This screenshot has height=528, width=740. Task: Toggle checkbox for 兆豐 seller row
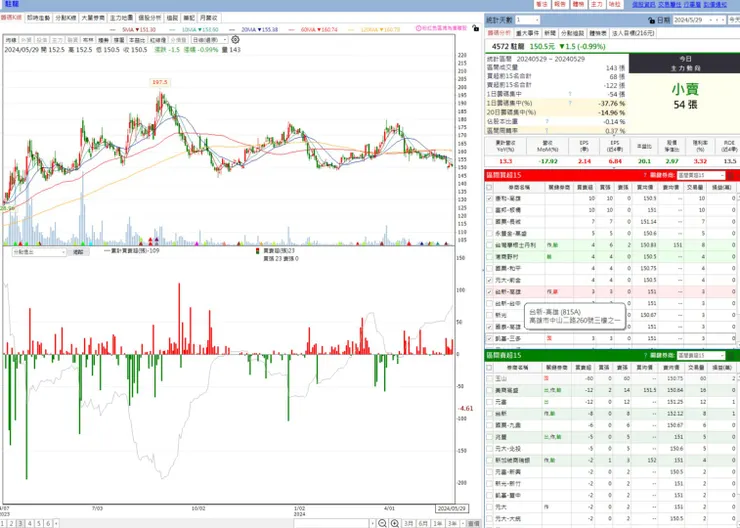tap(489, 437)
